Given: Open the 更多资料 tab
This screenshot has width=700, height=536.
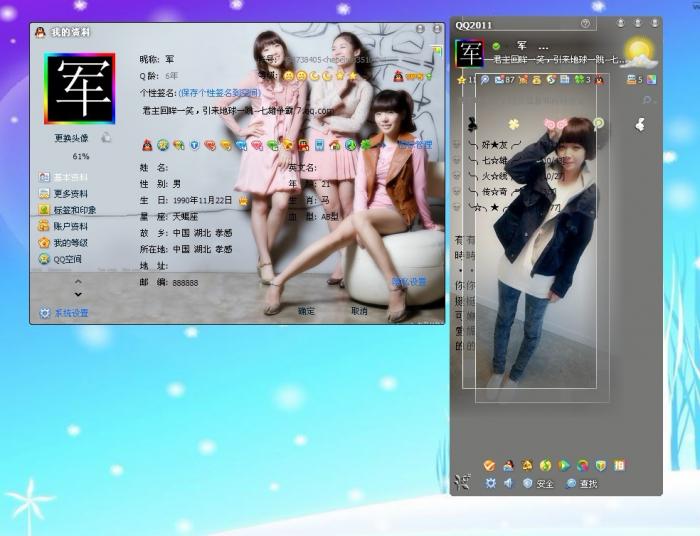Looking at the screenshot, I should click(x=63, y=193).
